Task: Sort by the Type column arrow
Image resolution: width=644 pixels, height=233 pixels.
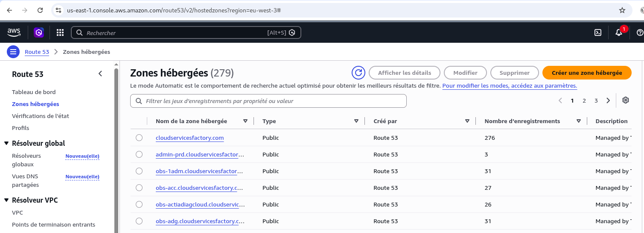Action: point(356,121)
